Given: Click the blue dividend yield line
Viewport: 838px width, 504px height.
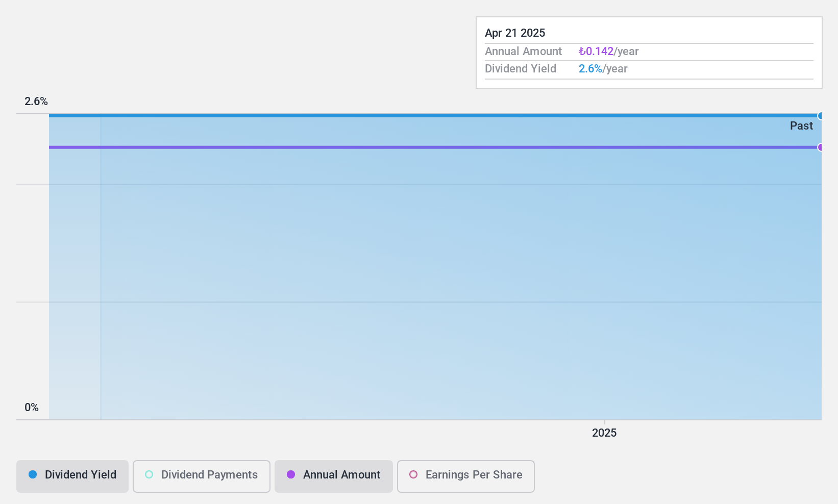Looking at the screenshot, I should 434,116.
